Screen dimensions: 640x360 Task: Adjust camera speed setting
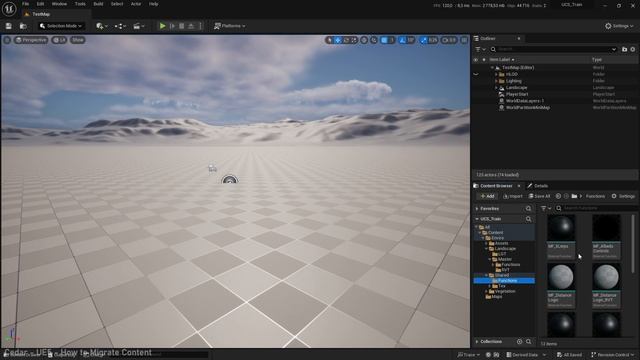coord(449,40)
